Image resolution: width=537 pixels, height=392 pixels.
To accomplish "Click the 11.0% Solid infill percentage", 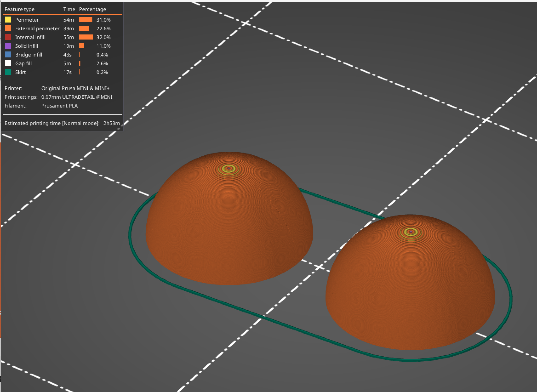I will click(x=103, y=46).
